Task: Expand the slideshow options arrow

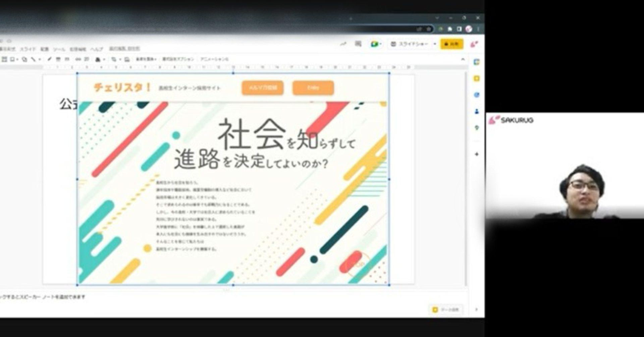Action: click(435, 44)
